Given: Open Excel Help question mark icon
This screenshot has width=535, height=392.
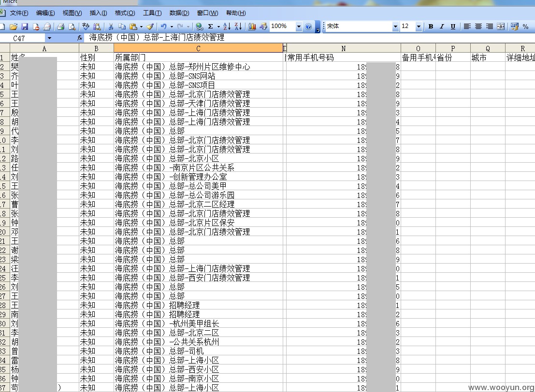Looking at the screenshot, I should 308,26.
